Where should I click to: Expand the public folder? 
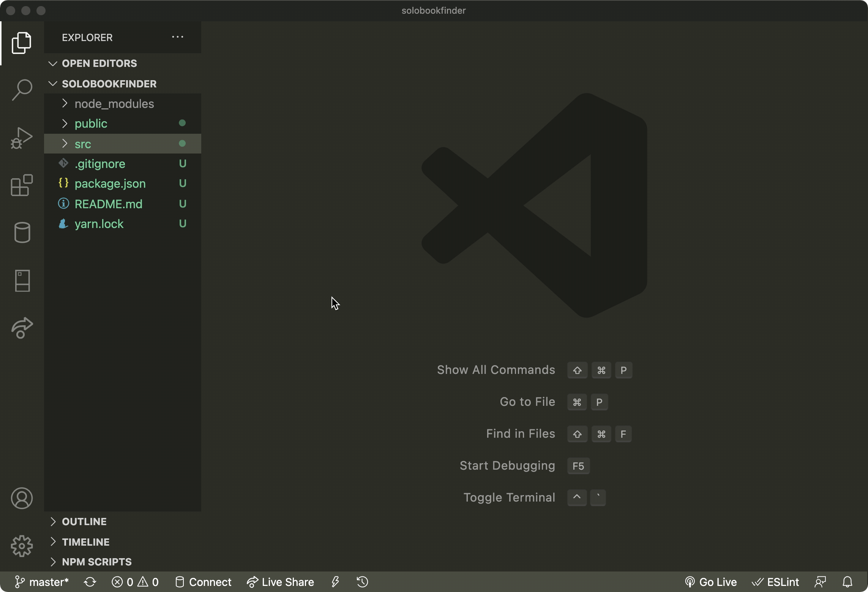point(123,123)
